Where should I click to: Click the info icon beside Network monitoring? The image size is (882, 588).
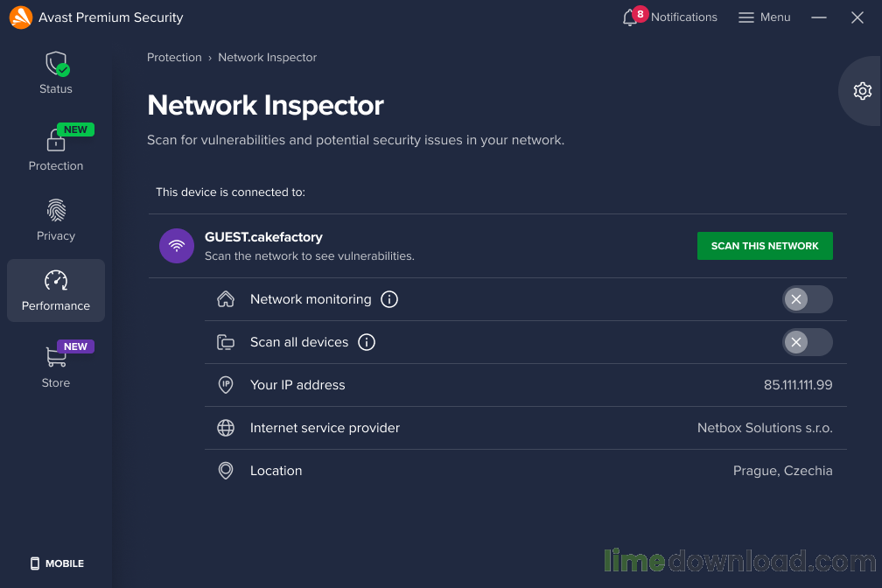coord(389,299)
